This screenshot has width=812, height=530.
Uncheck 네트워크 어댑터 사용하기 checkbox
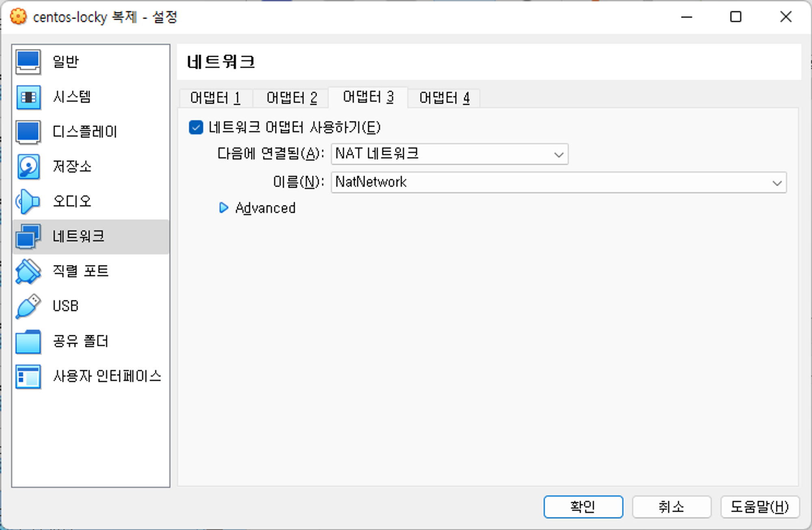pyautogui.click(x=196, y=127)
